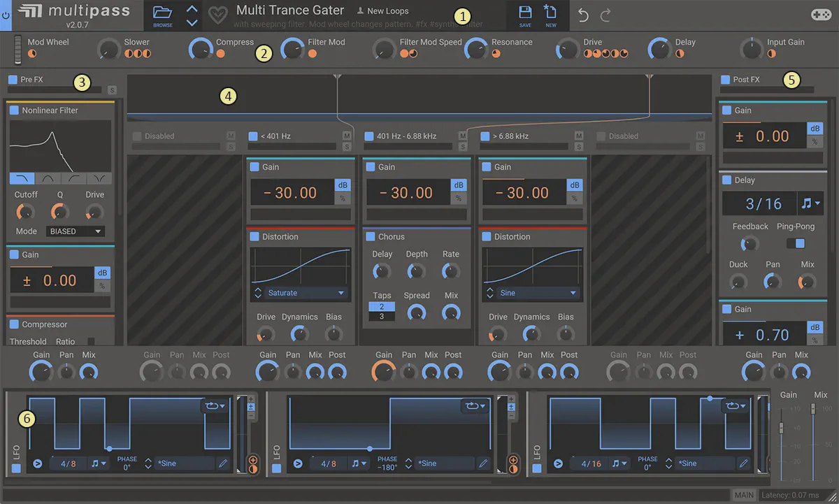Open the Sine distortion type dropdown
The image size is (839, 504).
point(538,293)
